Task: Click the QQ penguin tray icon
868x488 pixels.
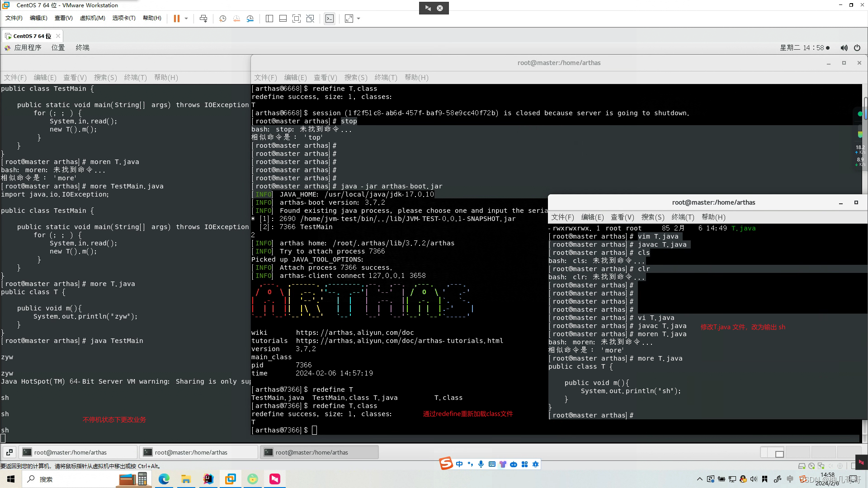Action: pos(743,479)
